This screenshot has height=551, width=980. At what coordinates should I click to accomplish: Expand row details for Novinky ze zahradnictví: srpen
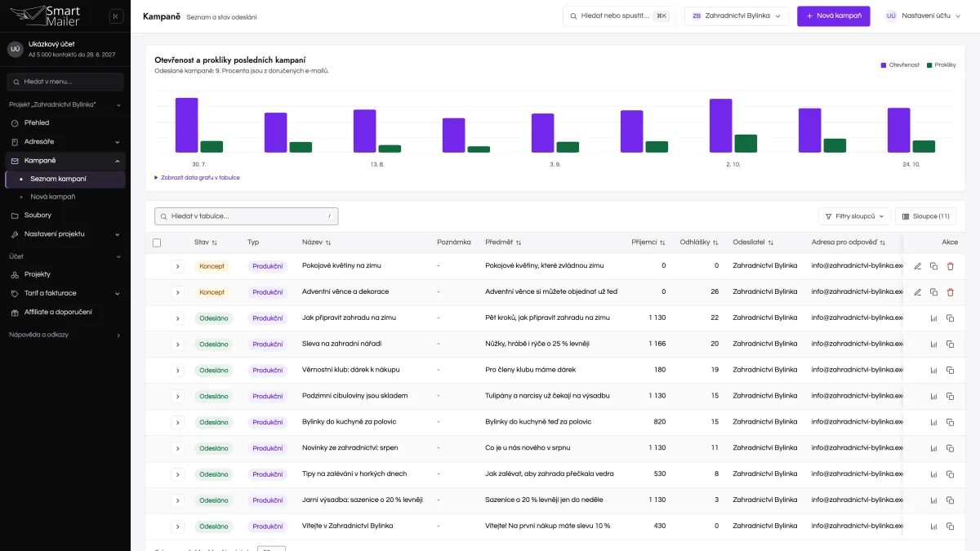tap(177, 448)
